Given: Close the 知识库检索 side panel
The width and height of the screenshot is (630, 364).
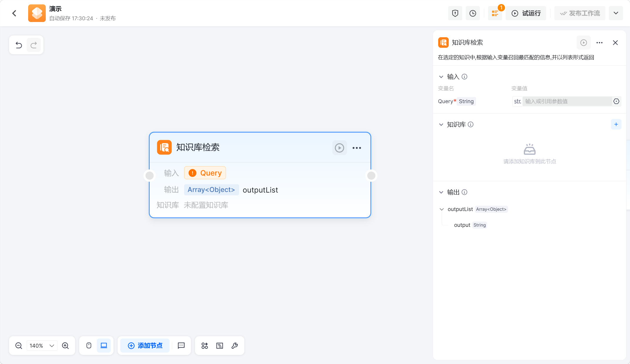Looking at the screenshot, I should (615, 43).
